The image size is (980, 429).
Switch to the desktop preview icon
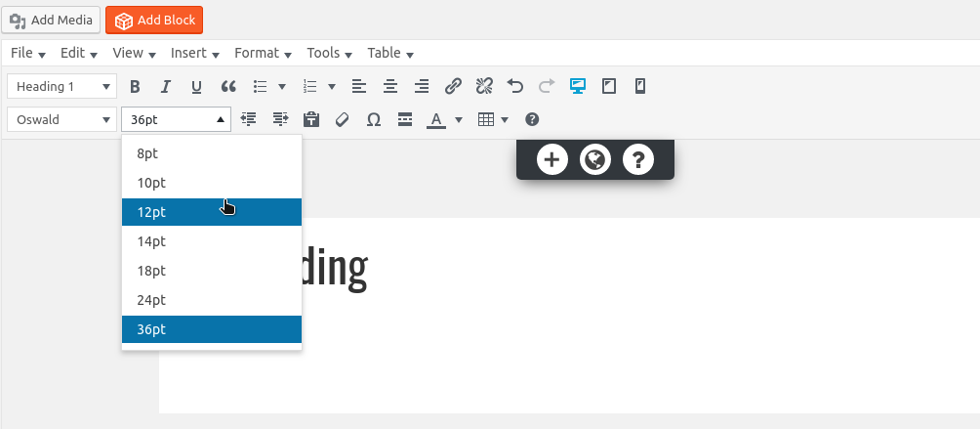click(577, 87)
